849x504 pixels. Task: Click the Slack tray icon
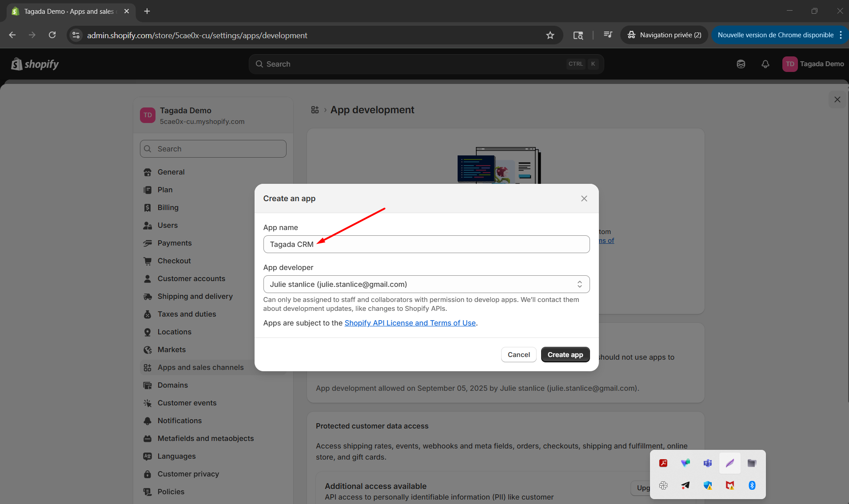click(x=663, y=485)
